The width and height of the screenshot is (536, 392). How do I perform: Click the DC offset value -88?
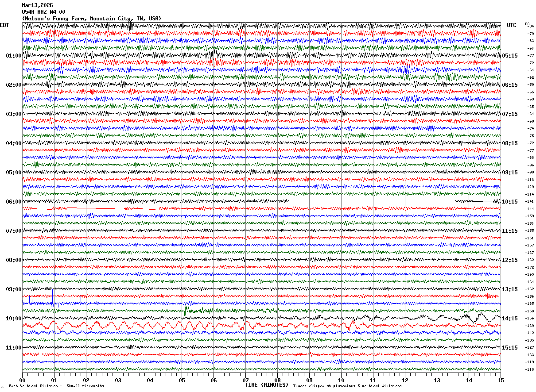531,158
